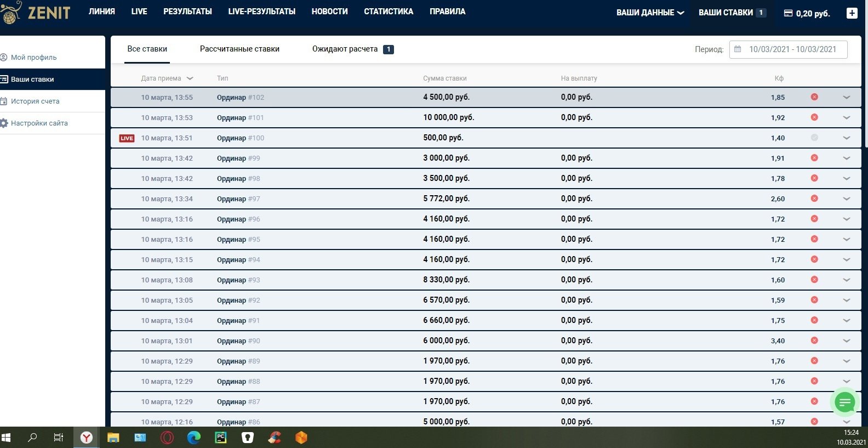868x448 pixels.
Task: Expand bet #97 row chevron
Action: [x=846, y=199]
